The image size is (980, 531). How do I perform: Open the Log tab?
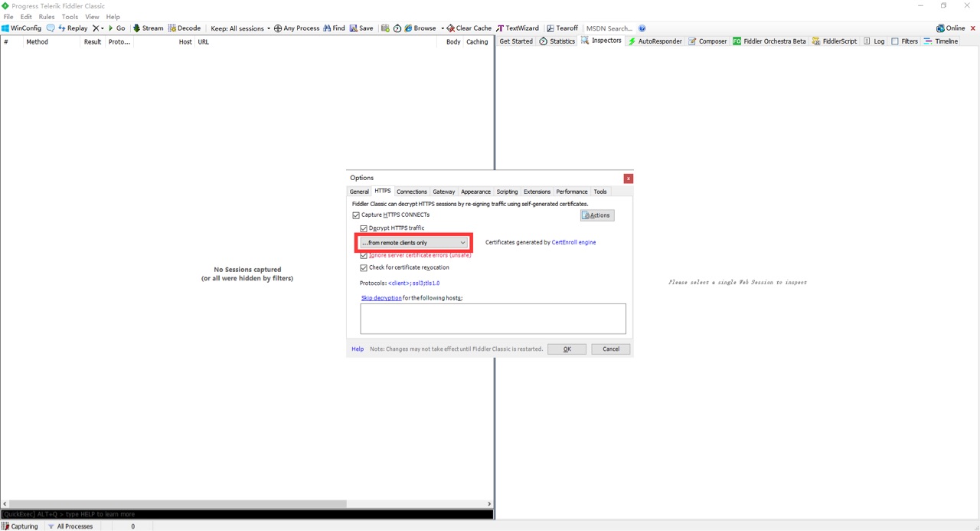(874, 41)
